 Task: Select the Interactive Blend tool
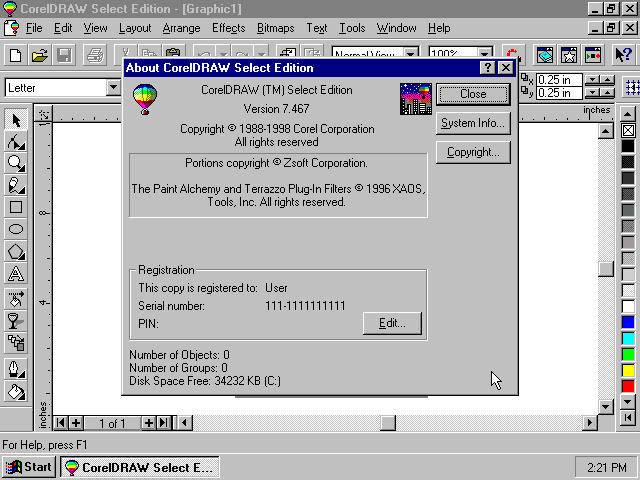click(x=16, y=343)
